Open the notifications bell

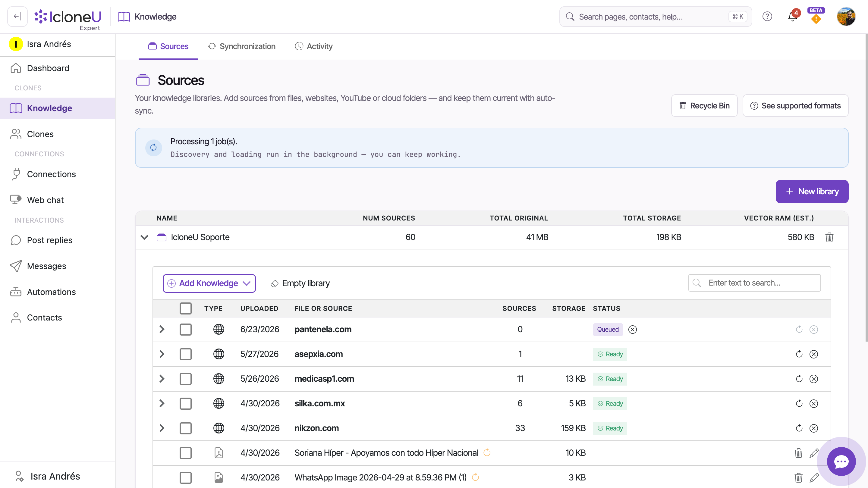[x=793, y=17]
